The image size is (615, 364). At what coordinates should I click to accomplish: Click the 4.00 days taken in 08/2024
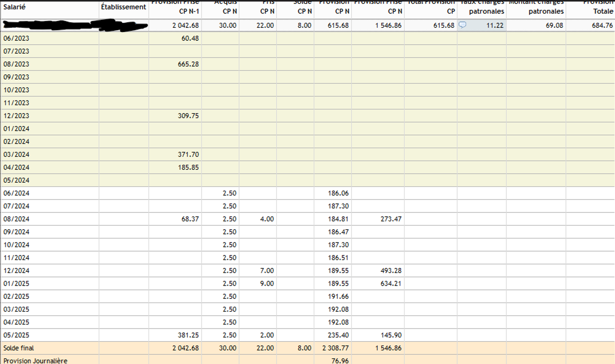click(267, 219)
